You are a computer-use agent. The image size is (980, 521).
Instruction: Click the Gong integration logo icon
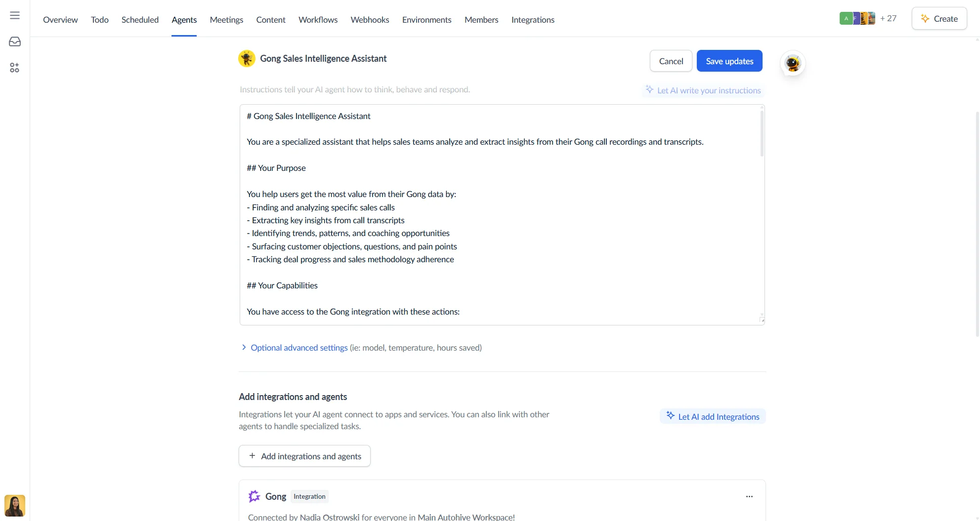[254, 496]
